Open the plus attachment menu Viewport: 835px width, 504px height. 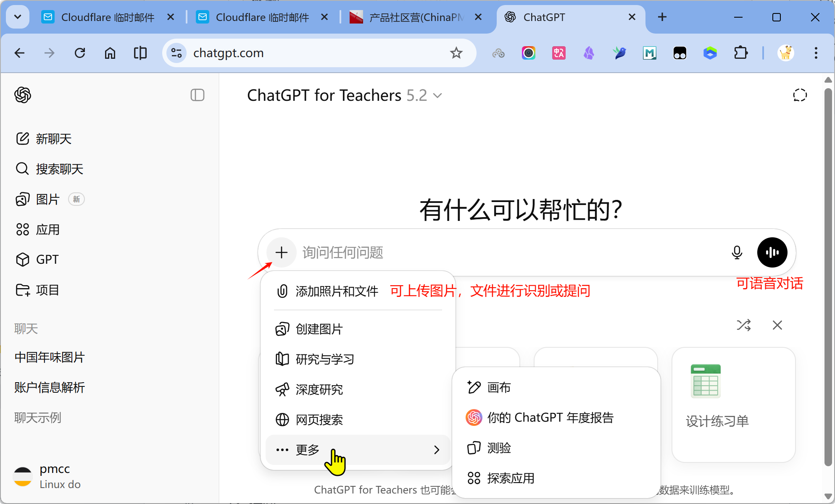[x=281, y=252]
